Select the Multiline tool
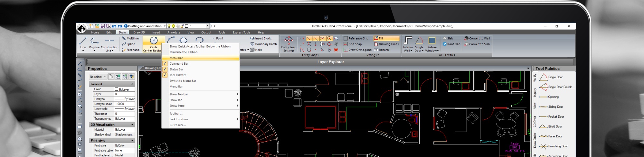 tap(130, 38)
